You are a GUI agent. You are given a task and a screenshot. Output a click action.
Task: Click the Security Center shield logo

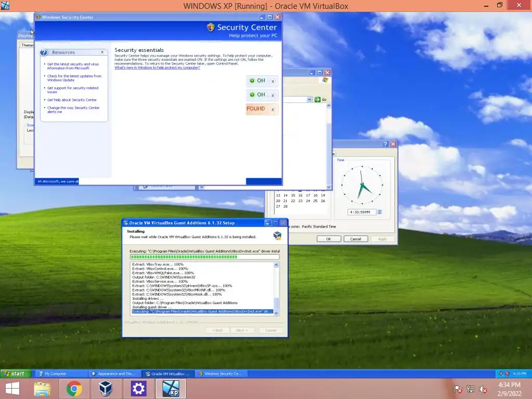(x=211, y=27)
